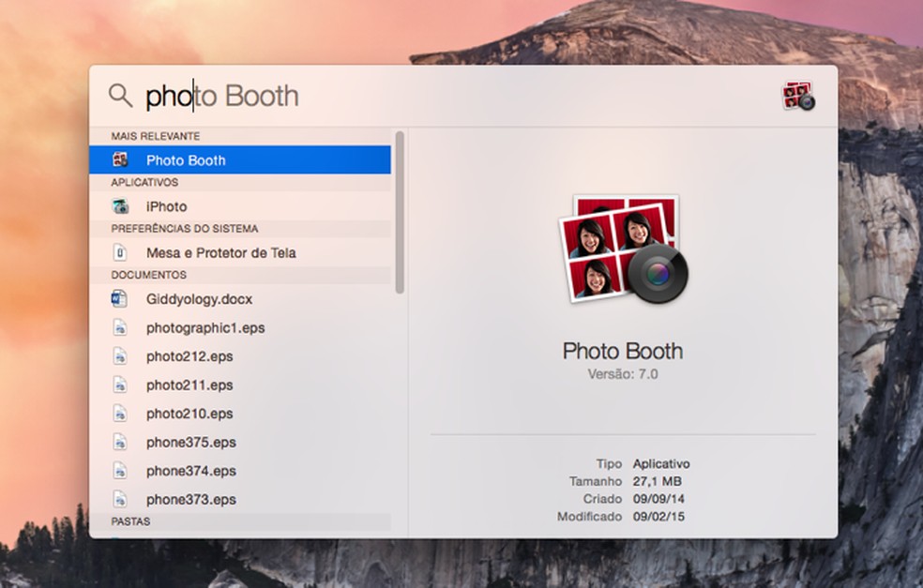
Task: Click the Modificado date 09/02/15
Action: [x=658, y=516]
